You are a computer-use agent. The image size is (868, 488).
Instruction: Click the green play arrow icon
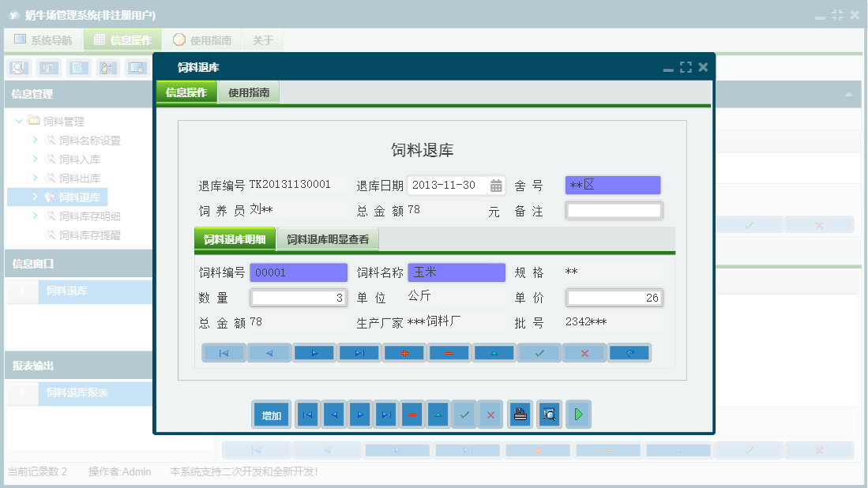(x=578, y=415)
